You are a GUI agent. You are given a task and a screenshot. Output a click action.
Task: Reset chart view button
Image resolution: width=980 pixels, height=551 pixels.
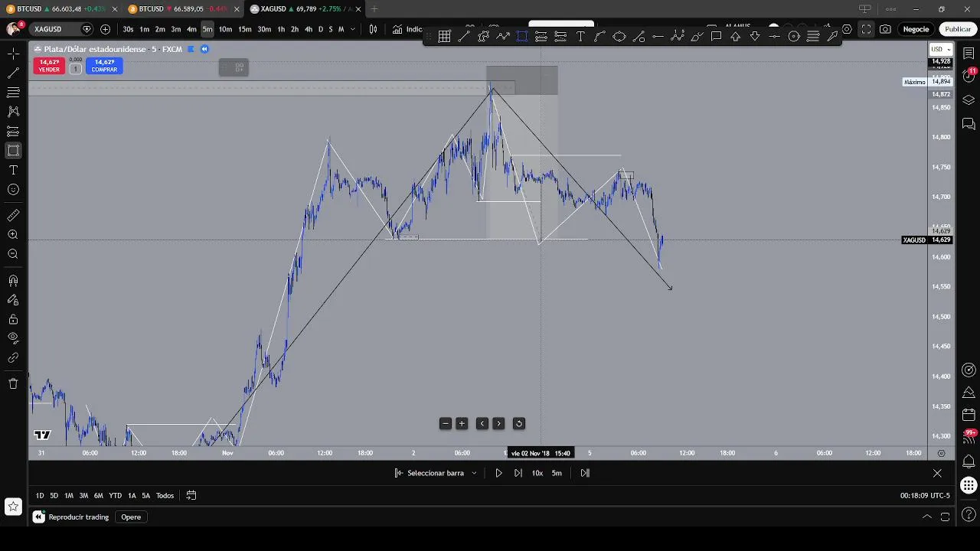point(518,424)
